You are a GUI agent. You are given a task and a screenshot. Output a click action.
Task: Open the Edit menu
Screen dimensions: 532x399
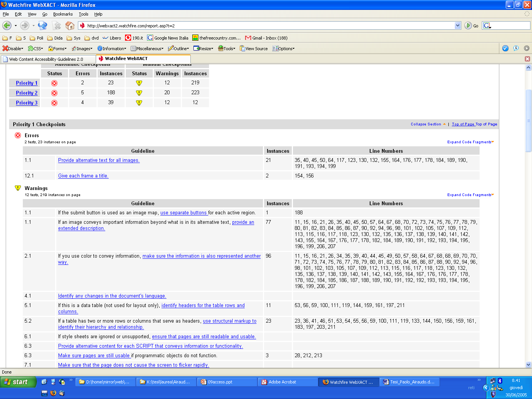click(x=18, y=14)
